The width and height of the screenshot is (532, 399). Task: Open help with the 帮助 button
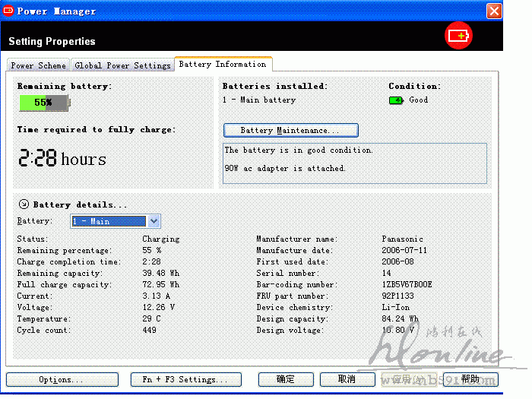tap(470, 379)
